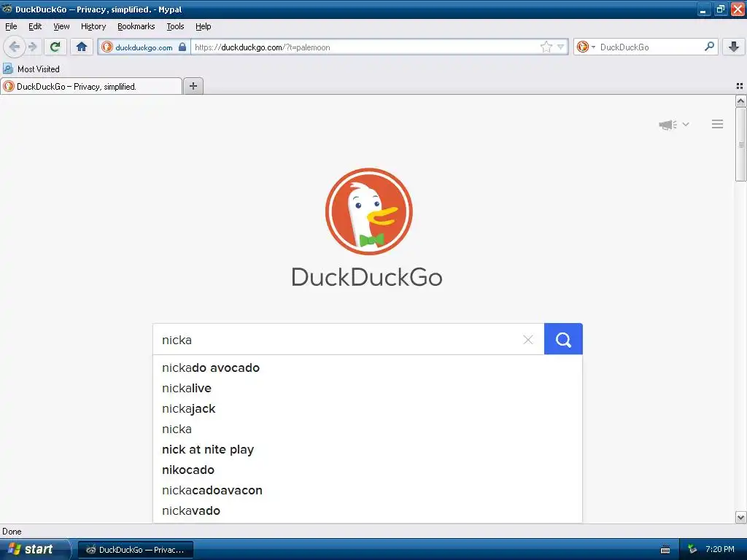Click the 7:20 PM taskbar clock
Viewport: 747px width, 560px height.
720,550
